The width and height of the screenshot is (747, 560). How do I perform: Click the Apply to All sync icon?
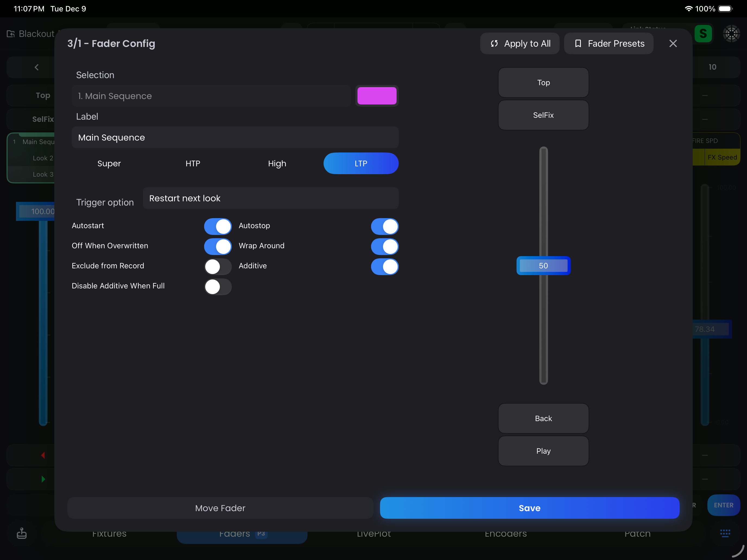click(494, 43)
